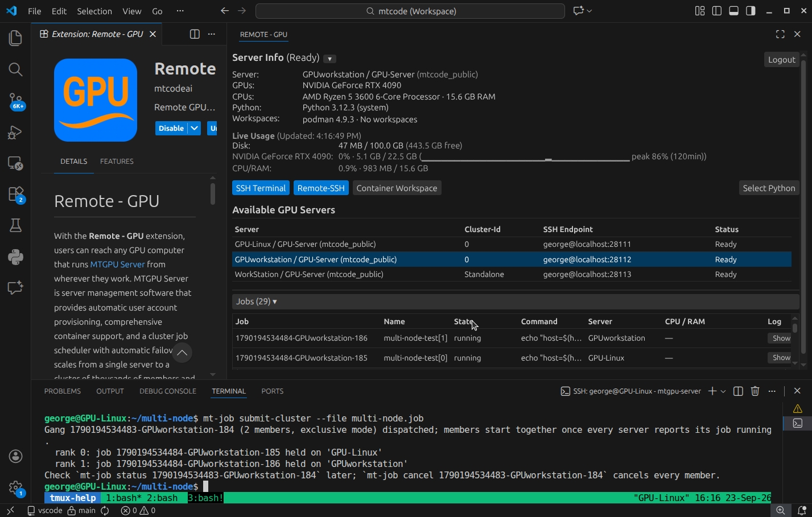Open Run and Debug view
The image size is (812, 517).
coord(15,133)
